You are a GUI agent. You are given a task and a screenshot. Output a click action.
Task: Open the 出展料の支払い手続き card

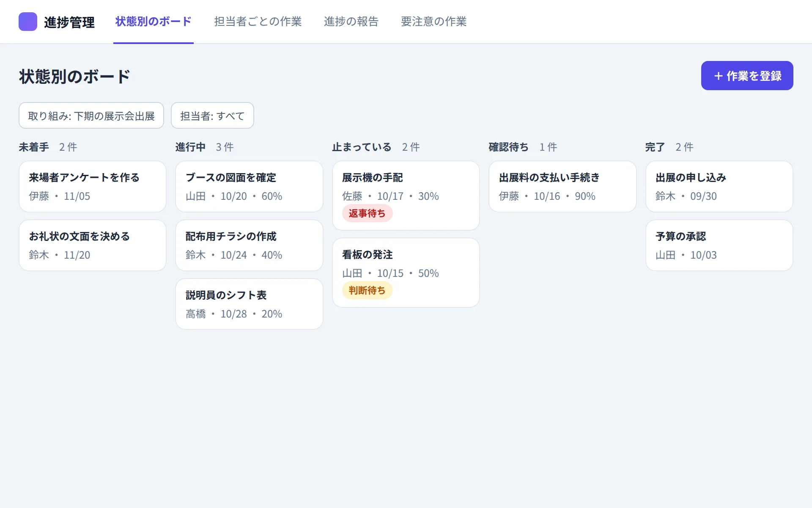(x=562, y=186)
